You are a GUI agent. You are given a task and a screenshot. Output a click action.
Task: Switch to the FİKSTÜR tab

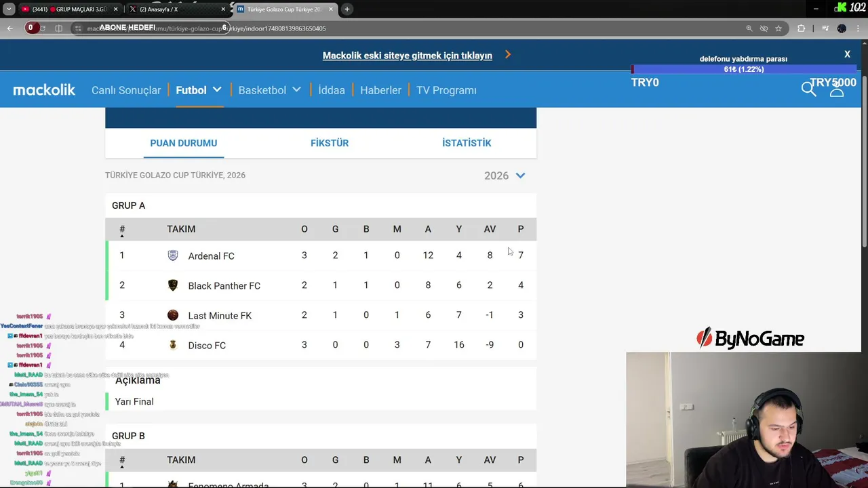[330, 143]
